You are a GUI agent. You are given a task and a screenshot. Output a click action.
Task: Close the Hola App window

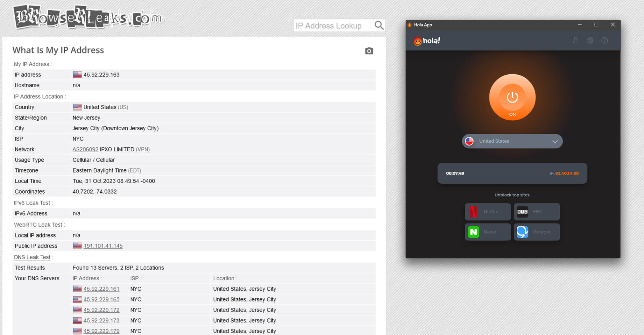(x=613, y=25)
